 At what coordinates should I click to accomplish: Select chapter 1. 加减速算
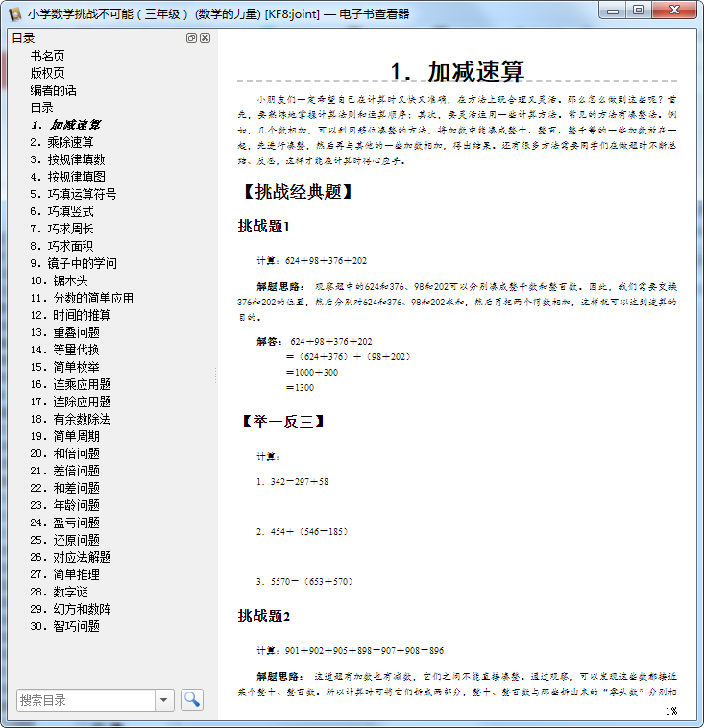point(66,125)
